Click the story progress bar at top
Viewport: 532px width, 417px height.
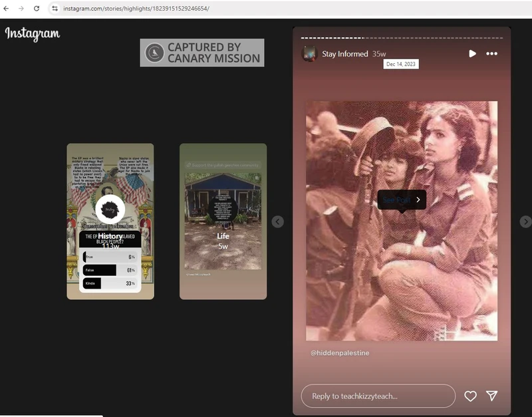[402, 38]
